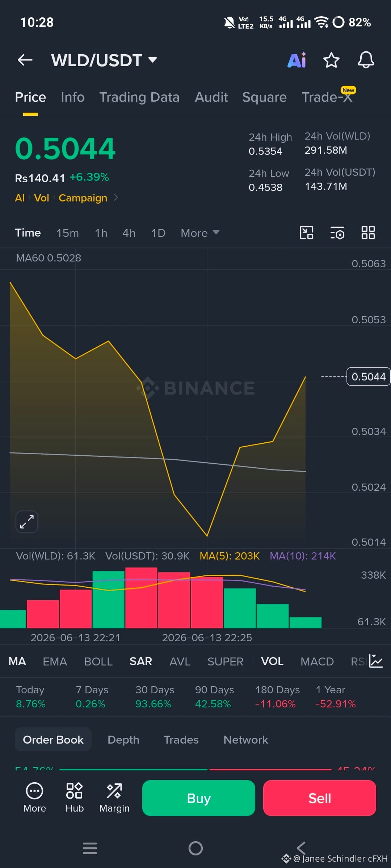Tap the Android home circle button
Screen dimensions: 391x868
195,848
